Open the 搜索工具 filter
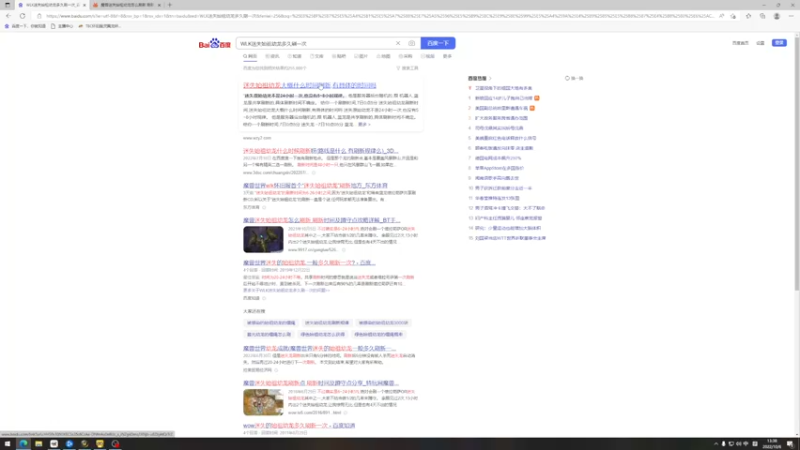 [407, 68]
